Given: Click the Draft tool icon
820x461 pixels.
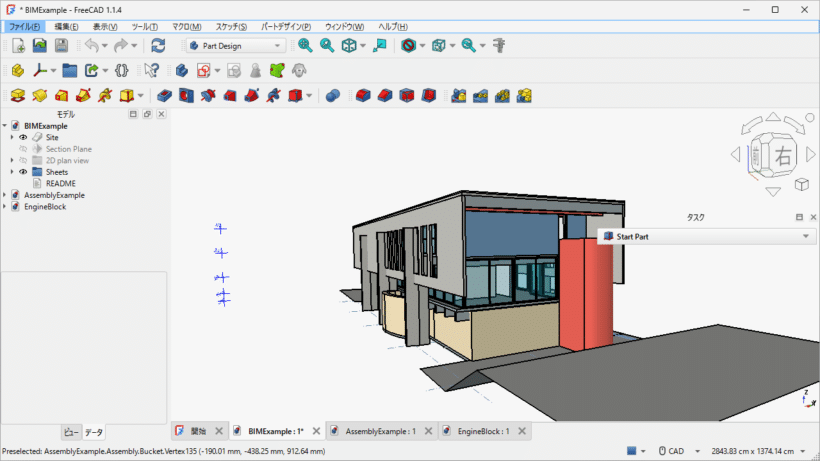Looking at the screenshot, I should pos(407,96).
